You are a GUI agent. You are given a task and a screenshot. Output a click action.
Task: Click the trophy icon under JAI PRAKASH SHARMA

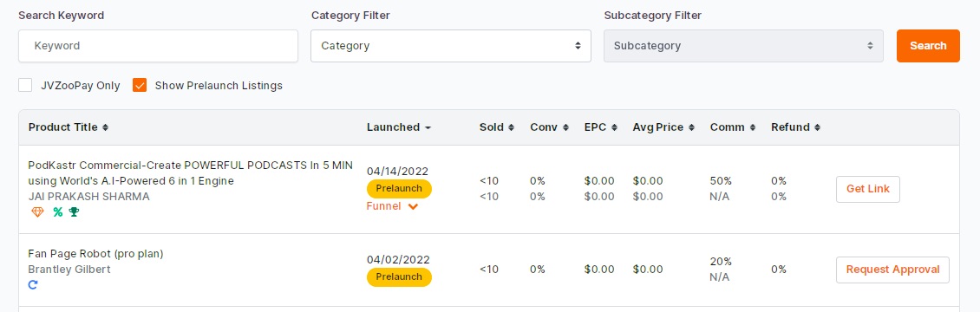[74, 212]
